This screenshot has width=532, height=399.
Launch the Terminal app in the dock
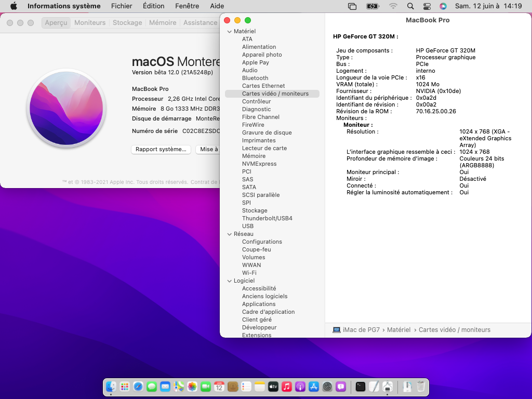(x=360, y=387)
